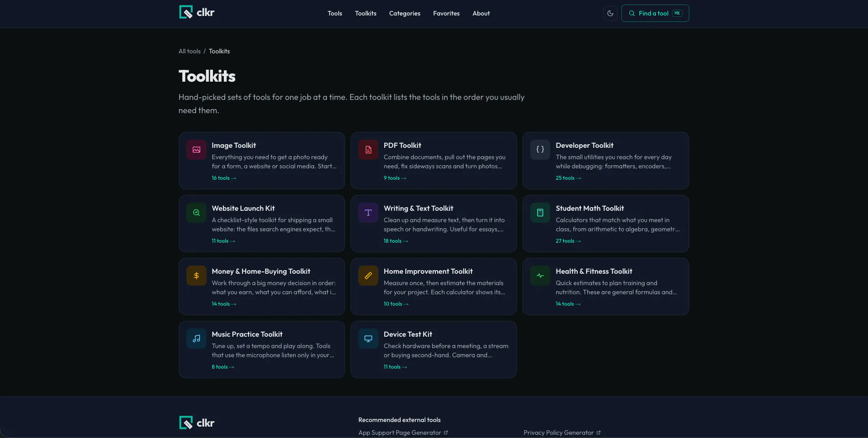Click the Device Test Kit monitor icon
Screen dimensions: 868x438
click(x=368, y=339)
